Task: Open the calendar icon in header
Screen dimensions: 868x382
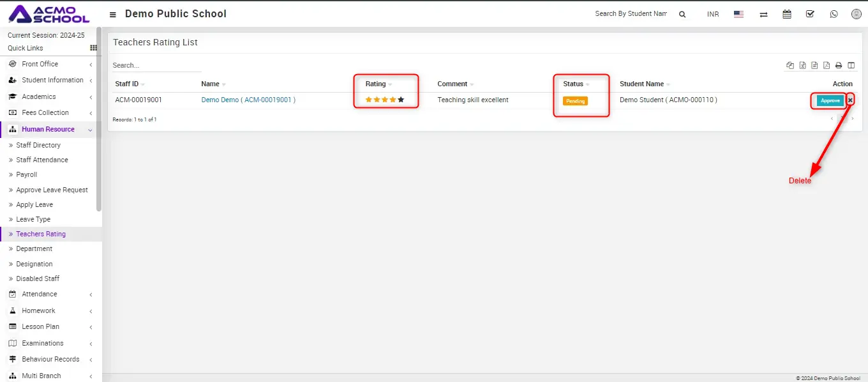Action: [x=787, y=14]
